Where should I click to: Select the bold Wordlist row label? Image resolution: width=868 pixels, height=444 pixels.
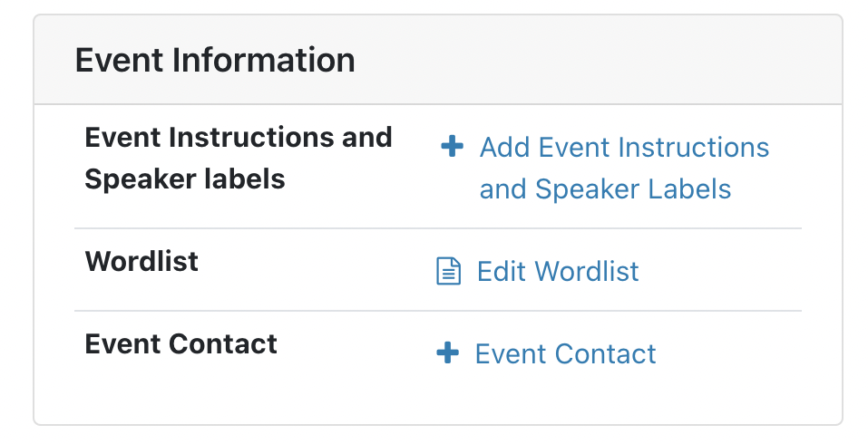pyautogui.click(x=141, y=261)
